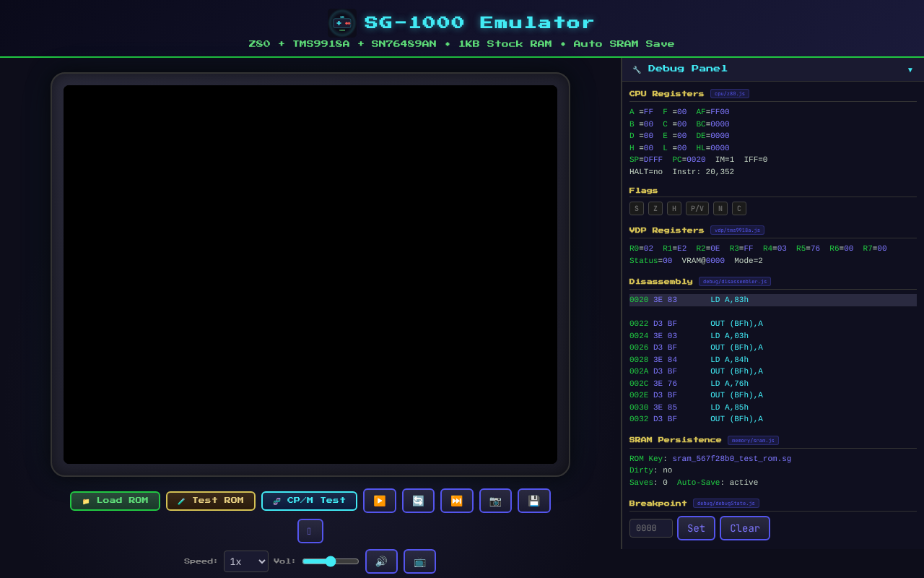Click the fast-forward step icon button
The width and height of the screenshot is (924, 578).
point(457,501)
